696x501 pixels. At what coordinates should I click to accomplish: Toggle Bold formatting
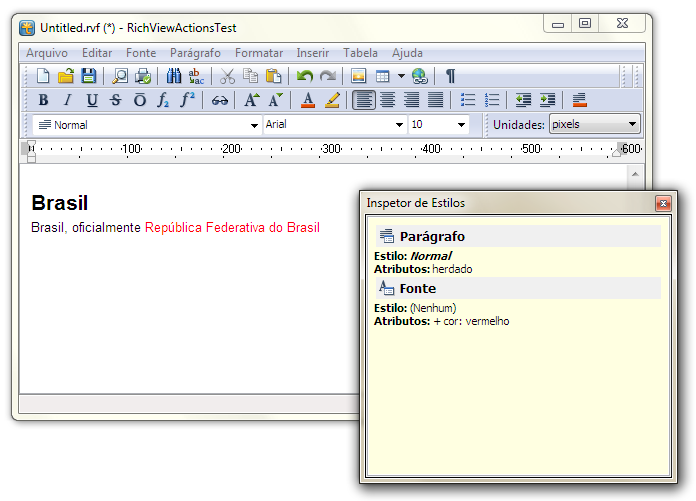point(43,100)
